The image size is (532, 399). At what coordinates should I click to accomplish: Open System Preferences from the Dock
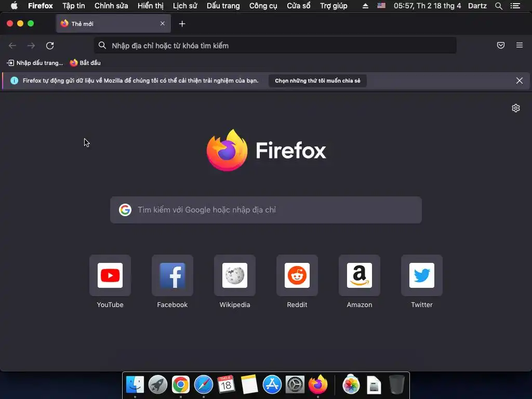tap(295, 385)
